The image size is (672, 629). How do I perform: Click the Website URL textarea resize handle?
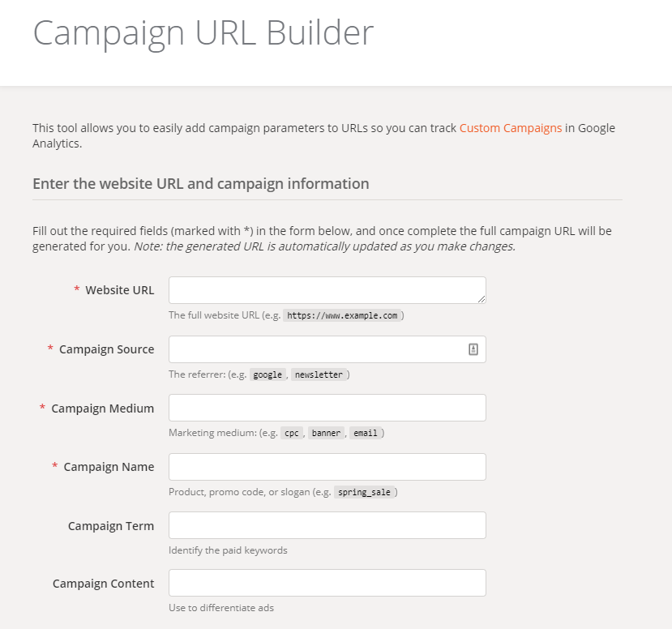[482, 299]
